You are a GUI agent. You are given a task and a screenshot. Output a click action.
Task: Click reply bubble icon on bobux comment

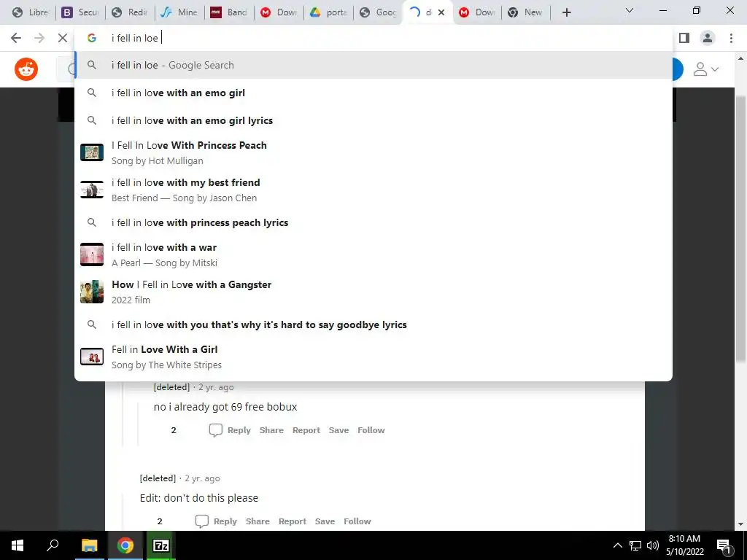coord(216,430)
